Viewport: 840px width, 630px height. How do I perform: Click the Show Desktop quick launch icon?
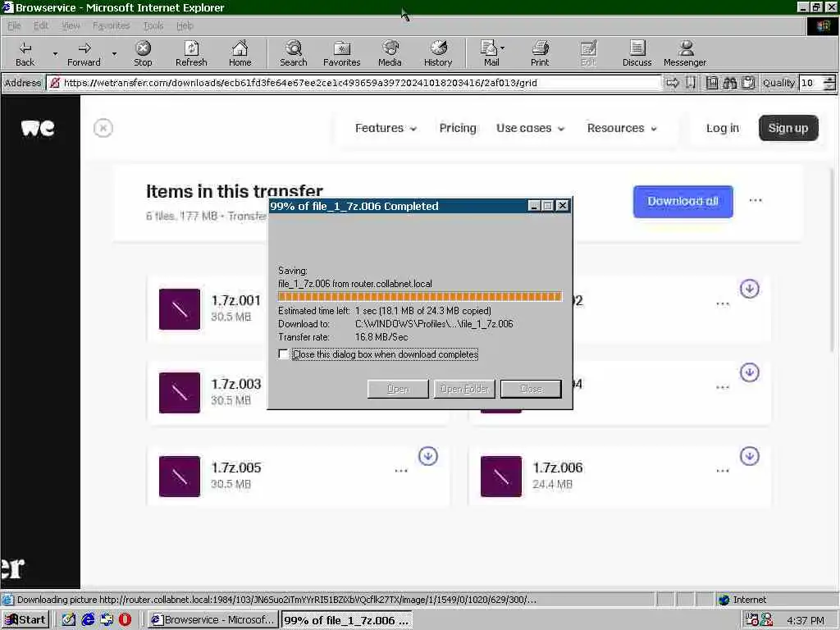pyautogui.click(x=69, y=620)
